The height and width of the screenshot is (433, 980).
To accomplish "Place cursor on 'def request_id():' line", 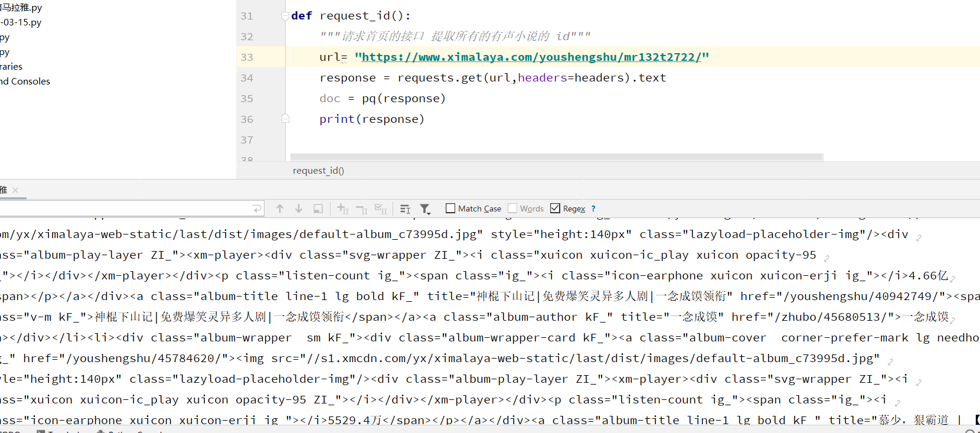I will pos(351,16).
